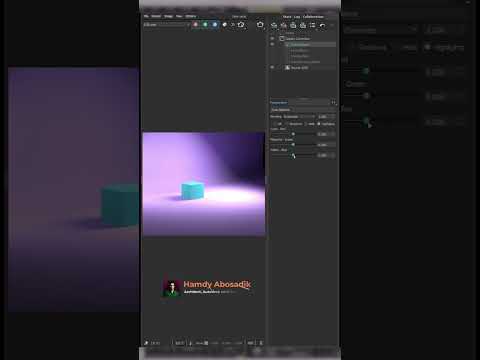Click the rendered cube image in the viewer
The width and height of the screenshot is (480, 360).
point(204,184)
